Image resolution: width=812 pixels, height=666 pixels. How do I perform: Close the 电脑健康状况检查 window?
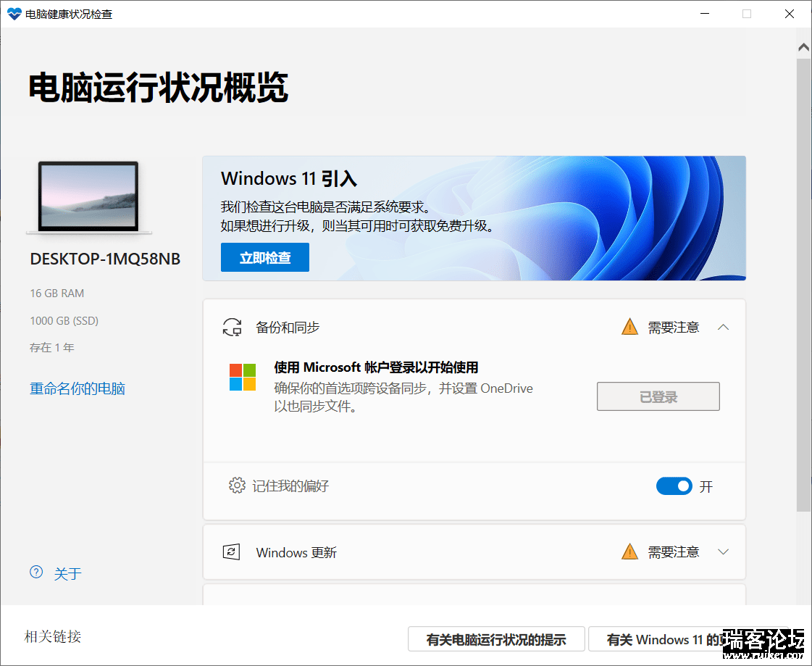(x=790, y=14)
